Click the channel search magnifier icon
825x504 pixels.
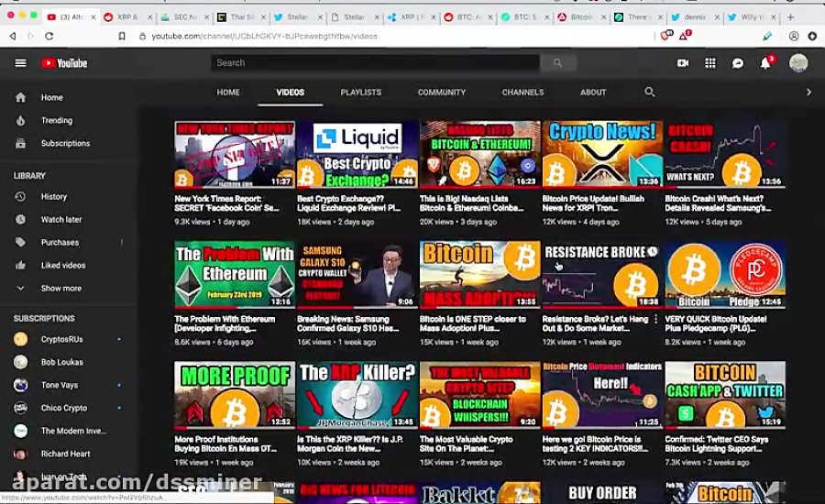coord(650,92)
